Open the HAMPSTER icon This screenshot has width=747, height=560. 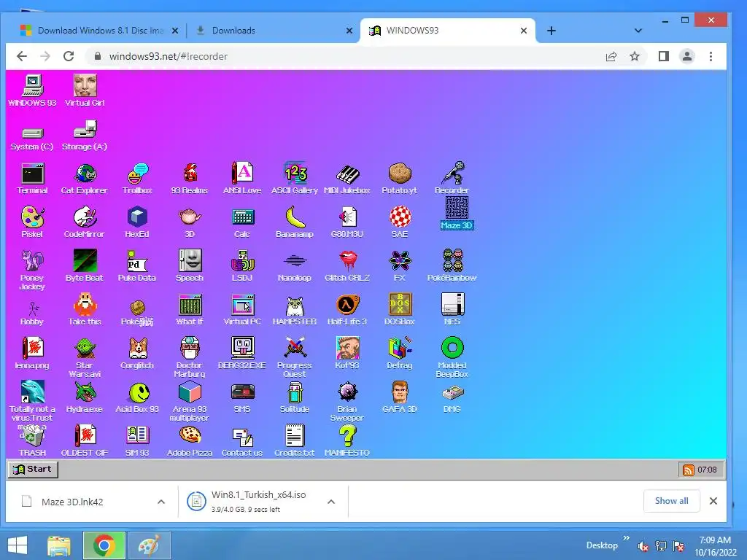pyautogui.click(x=295, y=309)
